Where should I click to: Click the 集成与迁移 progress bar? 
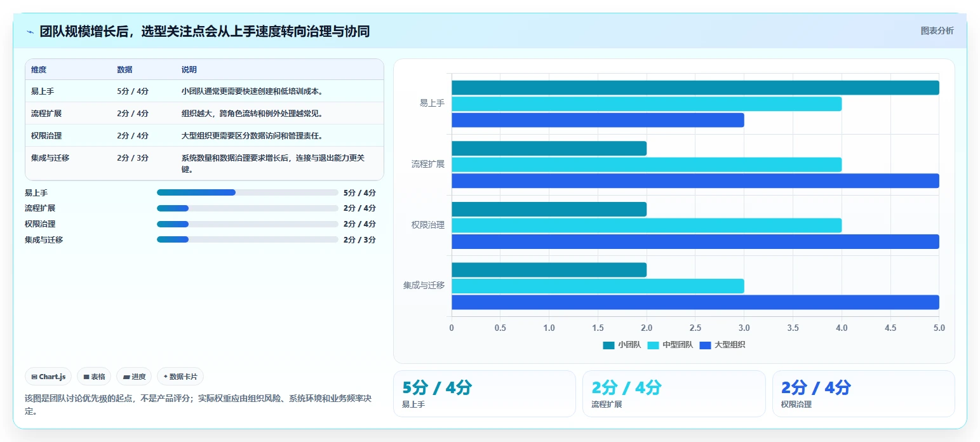(247, 239)
